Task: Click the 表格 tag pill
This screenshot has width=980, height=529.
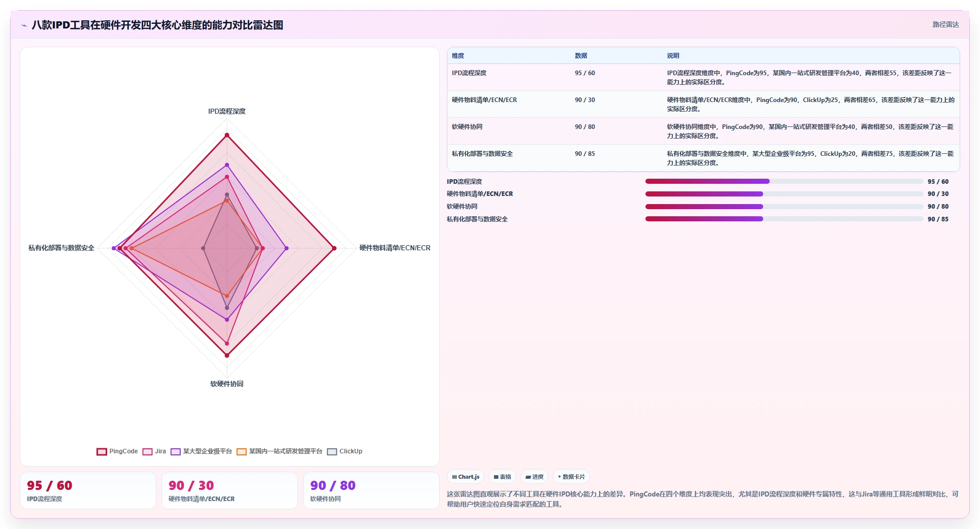Action: click(502, 477)
